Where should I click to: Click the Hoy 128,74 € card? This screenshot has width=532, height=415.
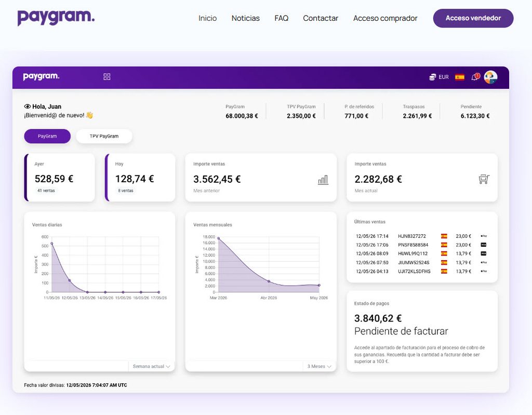click(x=140, y=178)
